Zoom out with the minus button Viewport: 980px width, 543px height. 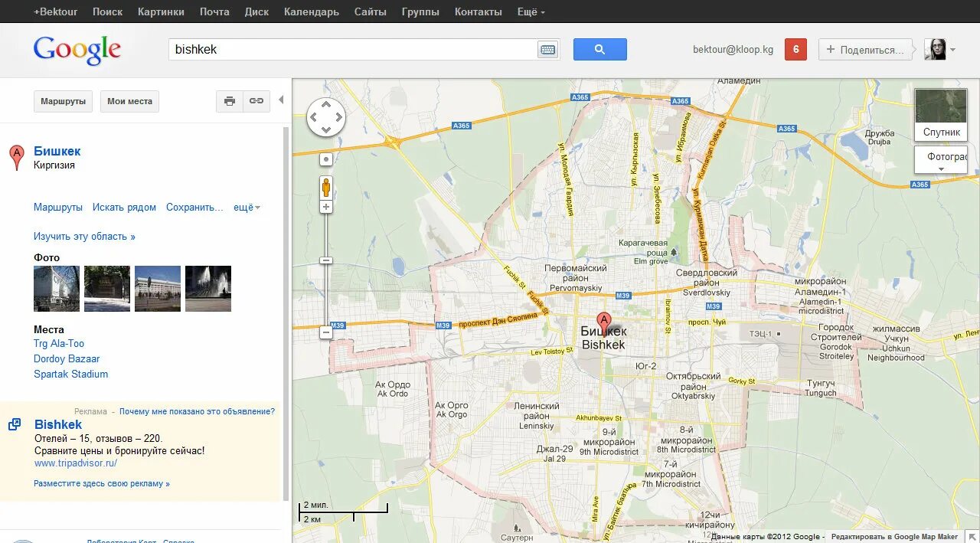click(x=326, y=332)
